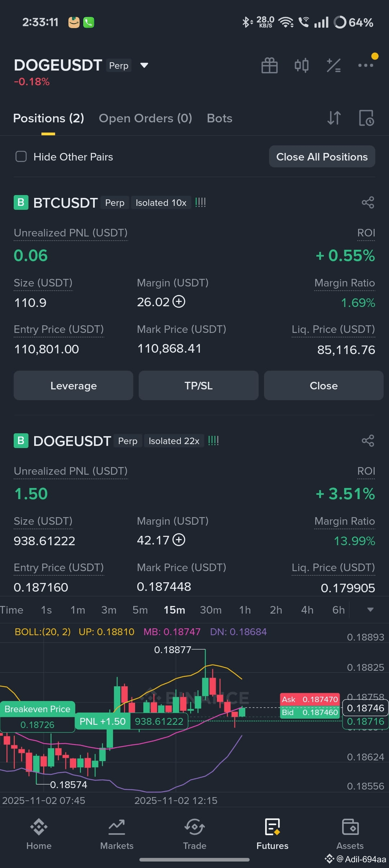The height and width of the screenshot is (868, 389).
Task: Tap the sort arrows icon beside Bots
Action: (x=334, y=118)
